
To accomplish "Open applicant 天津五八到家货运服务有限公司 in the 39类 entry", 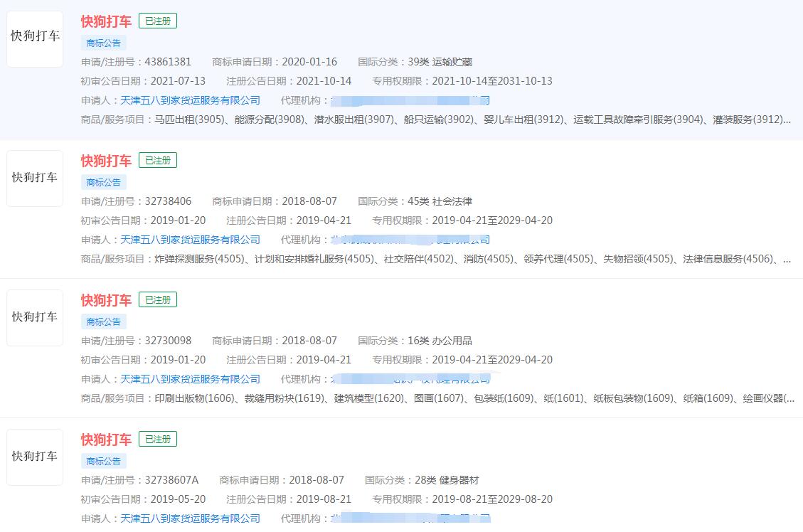I will pyautogui.click(x=190, y=100).
